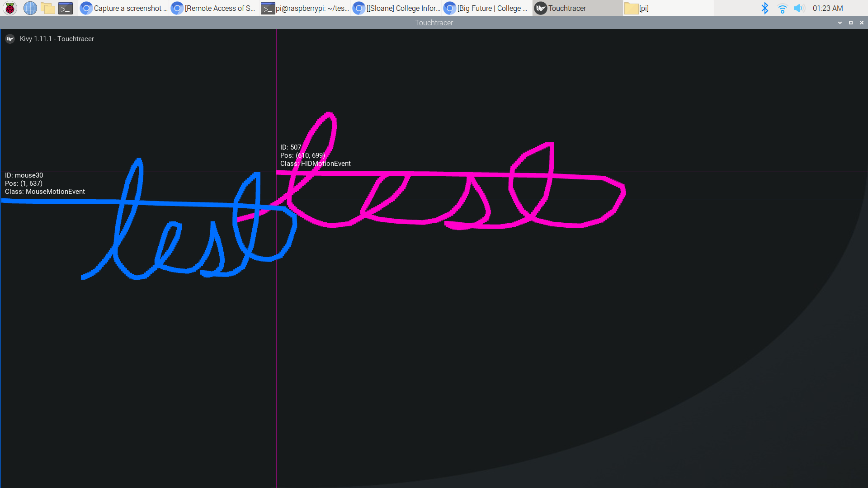This screenshot has height=488, width=868.
Task: Click the clock showing 01:23 AM
Action: click(x=828, y=8)
